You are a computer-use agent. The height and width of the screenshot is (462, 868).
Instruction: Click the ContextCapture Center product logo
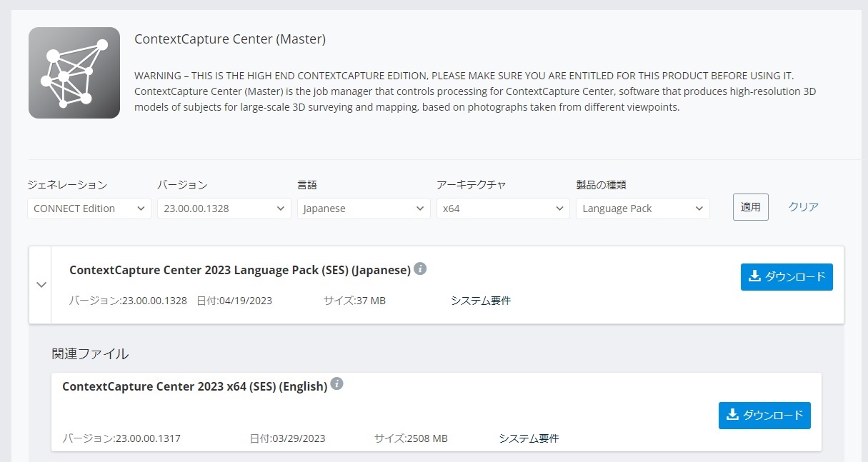74,73
